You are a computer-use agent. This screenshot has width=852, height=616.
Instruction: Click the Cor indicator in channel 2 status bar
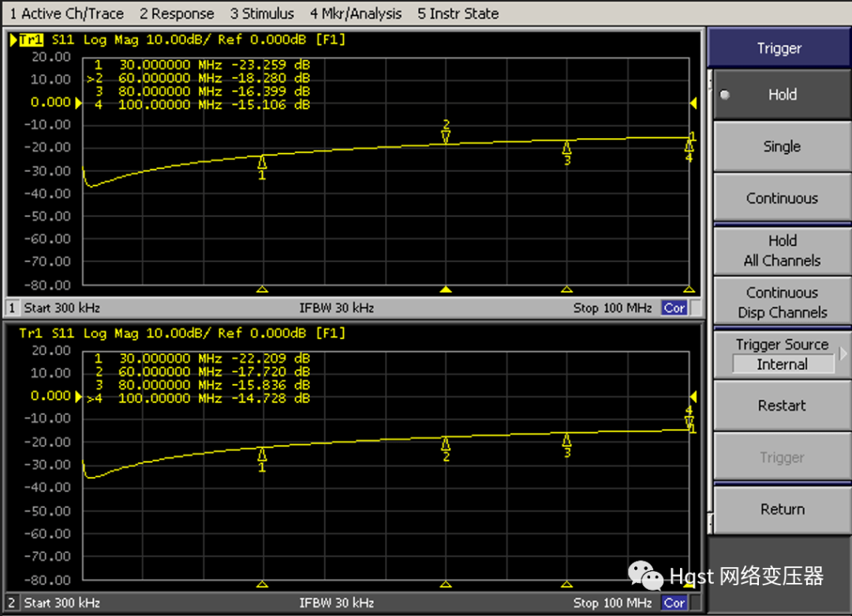(x=674, y=603)
